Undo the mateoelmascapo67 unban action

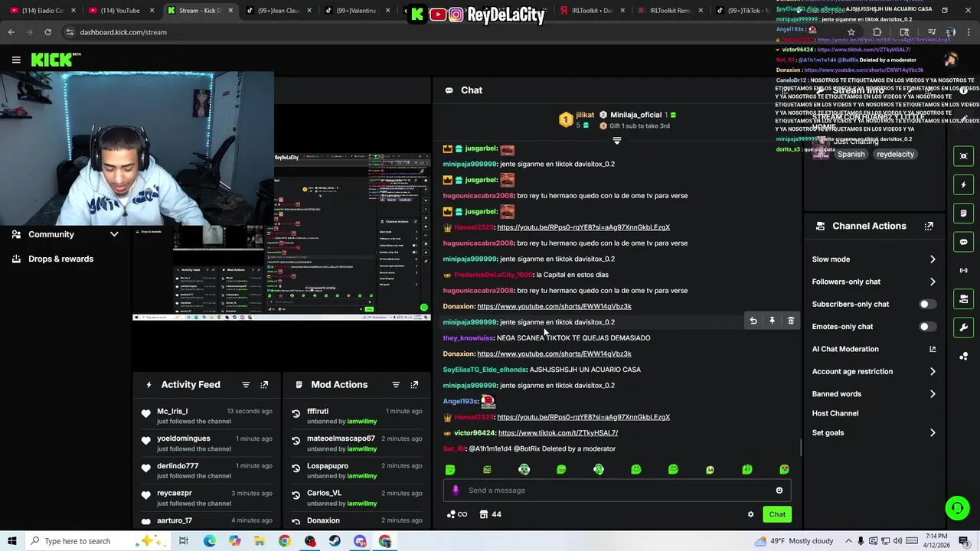296,441
